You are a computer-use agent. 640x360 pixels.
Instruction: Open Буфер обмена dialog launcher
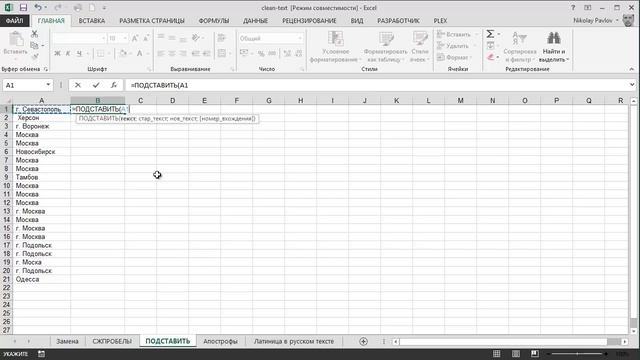click(x=46, y=69)
